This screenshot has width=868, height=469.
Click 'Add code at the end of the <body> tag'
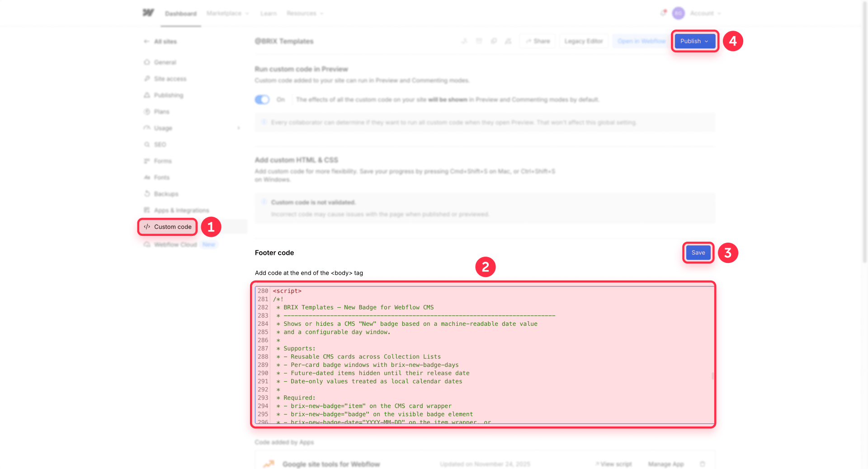point(309,273)
